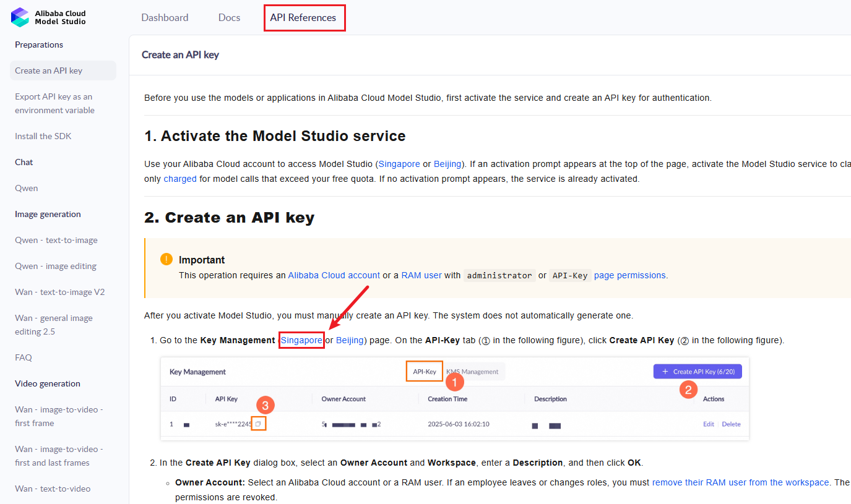This screenshot has width=851, height=504.
Task: Click the Create an API key page title
Action: [x=180, y=54]
